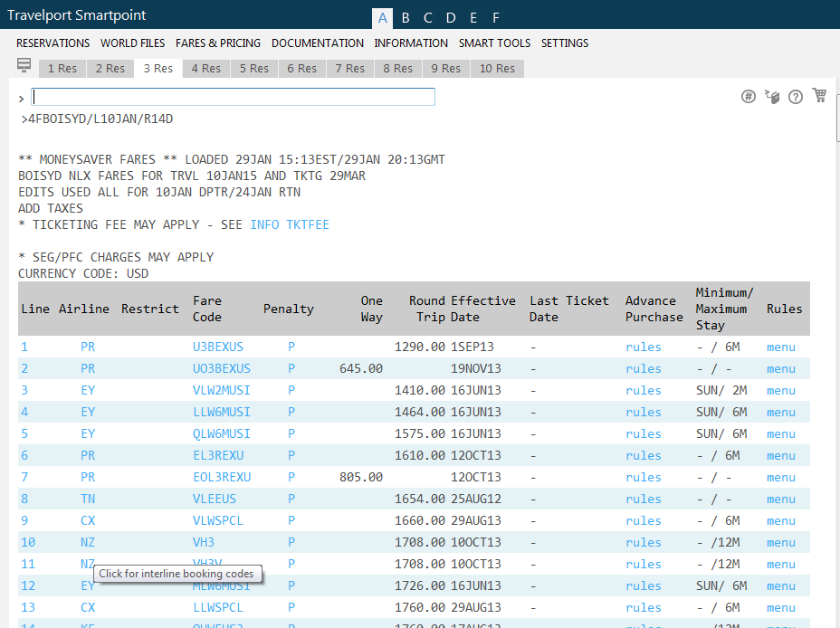Open the hash symbol tool icon
840x628 pixels.
click(749, 96)
